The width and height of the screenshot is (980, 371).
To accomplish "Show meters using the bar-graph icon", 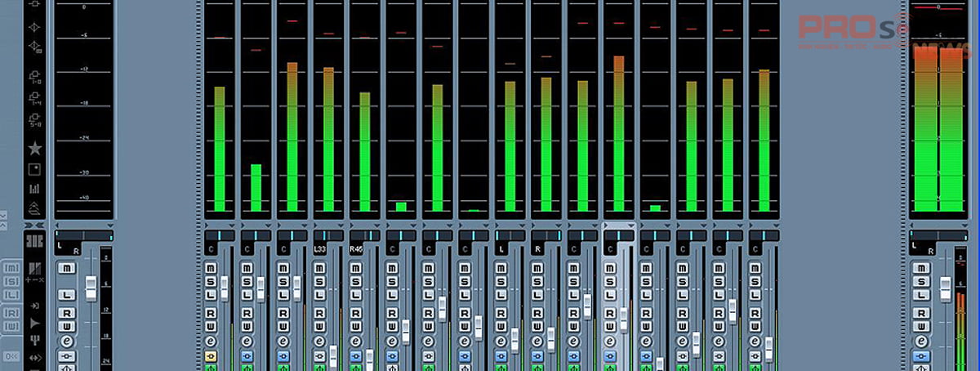I will point(35,189).
